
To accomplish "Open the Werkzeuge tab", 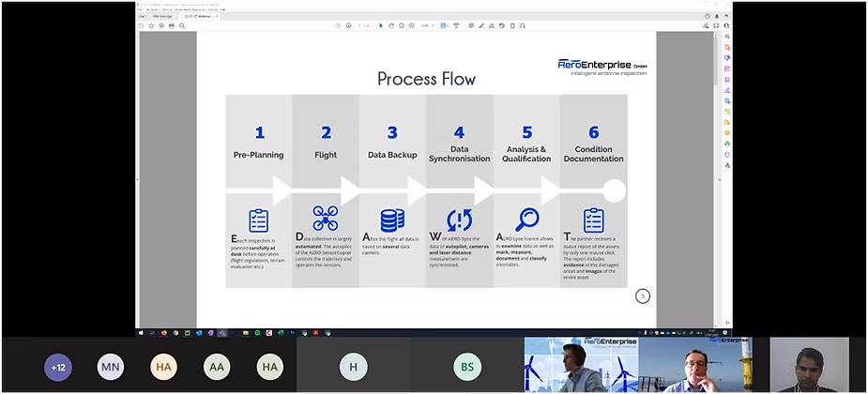I will click(x=160, y=16).
